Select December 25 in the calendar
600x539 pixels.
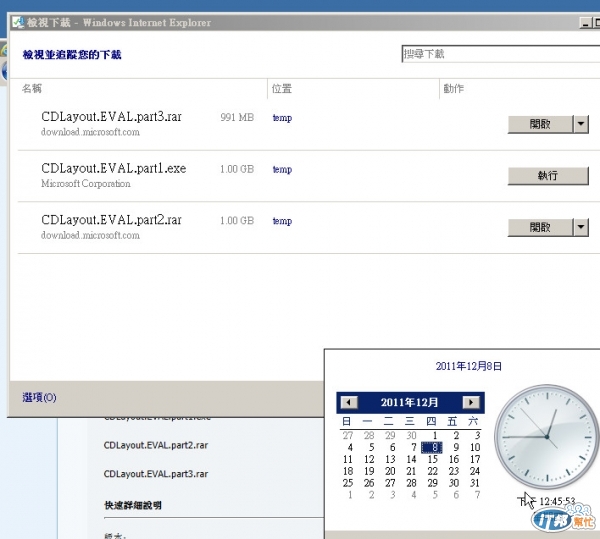(348, 483)
